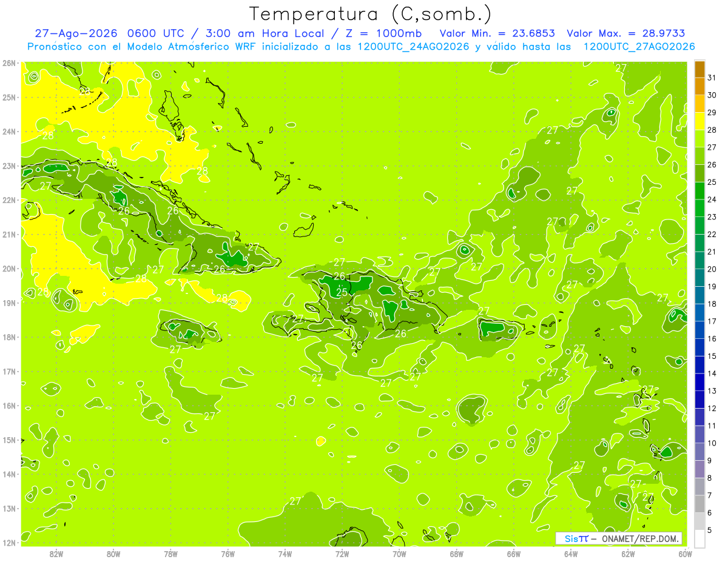Click the yellow colorbar segment between 28 and 29

(699, 121)
